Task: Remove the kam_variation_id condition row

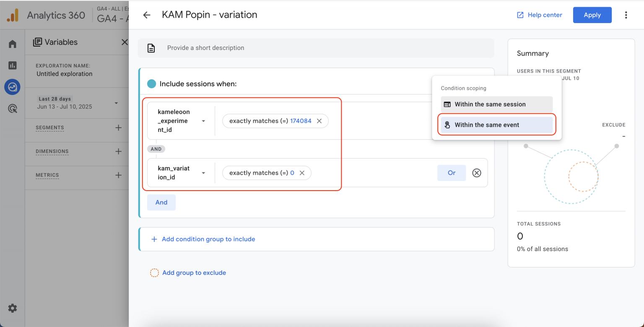Action: pos(477,173)
